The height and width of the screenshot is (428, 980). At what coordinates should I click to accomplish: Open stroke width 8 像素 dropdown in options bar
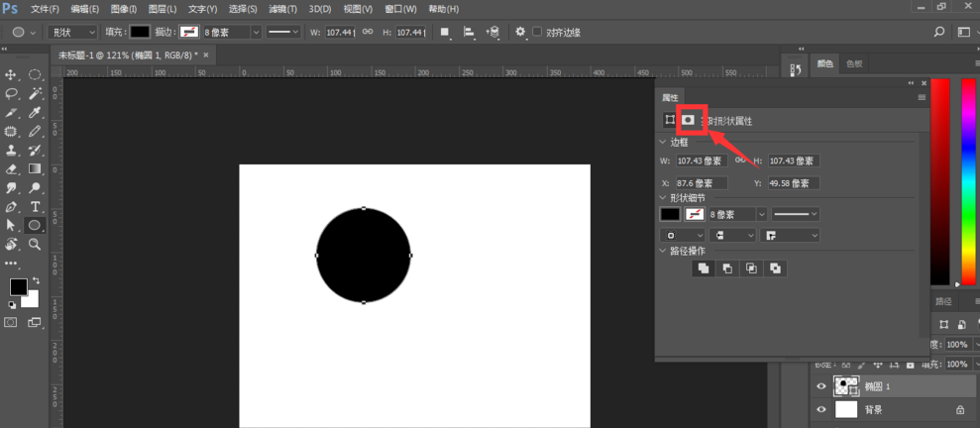(256, 32)
